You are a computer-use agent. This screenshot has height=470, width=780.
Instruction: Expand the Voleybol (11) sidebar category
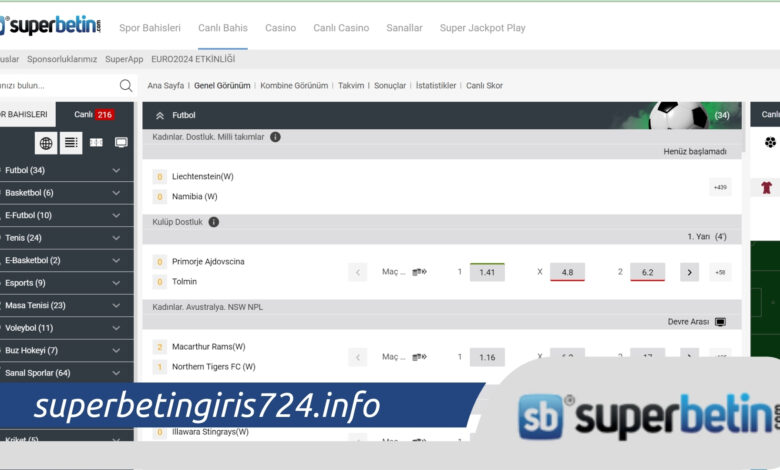click(116, 328)
